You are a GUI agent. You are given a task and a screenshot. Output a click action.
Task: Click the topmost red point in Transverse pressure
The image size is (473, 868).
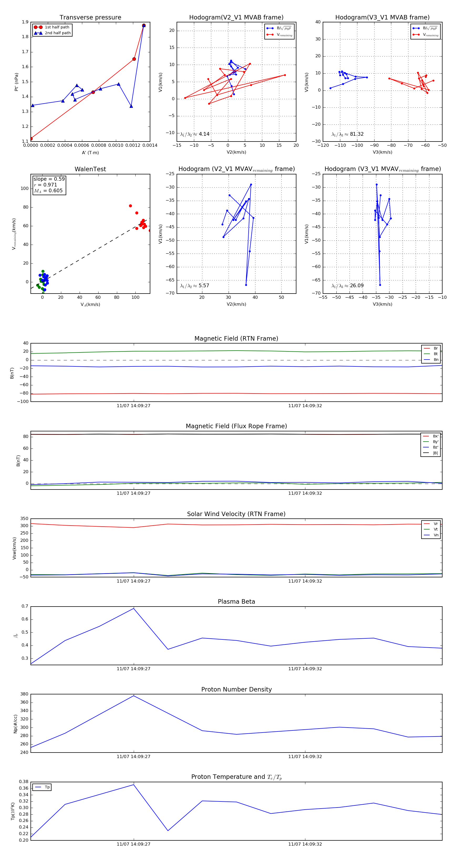coord(144,25)
